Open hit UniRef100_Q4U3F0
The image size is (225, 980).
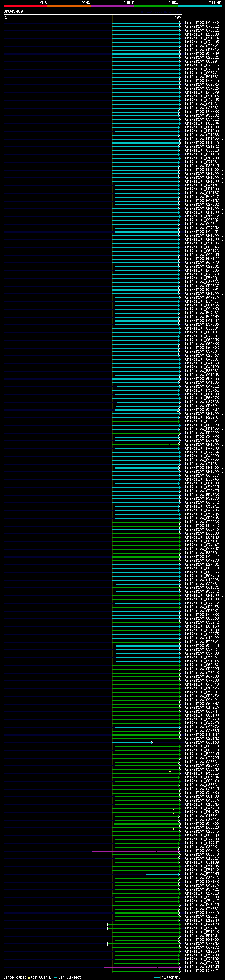202,23
